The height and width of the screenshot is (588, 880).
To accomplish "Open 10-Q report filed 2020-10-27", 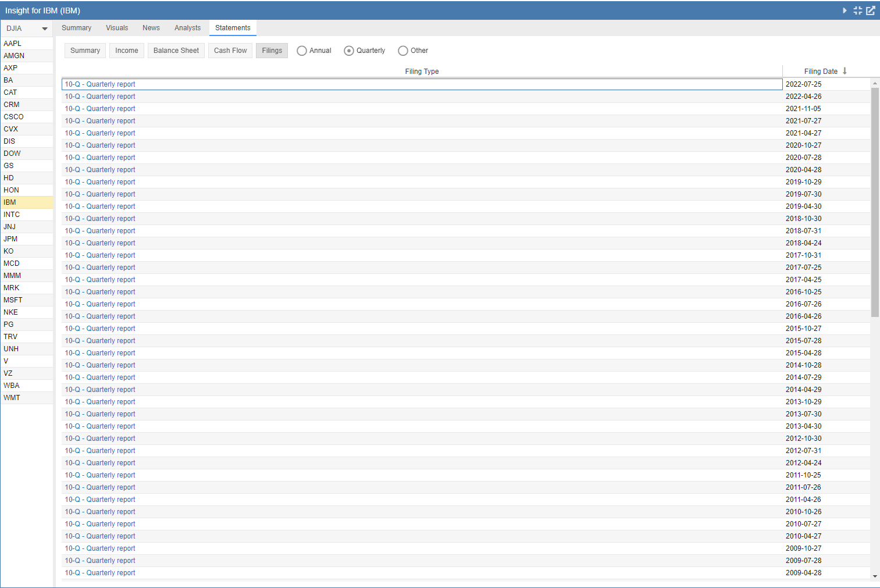I will (x=100, y=145).
